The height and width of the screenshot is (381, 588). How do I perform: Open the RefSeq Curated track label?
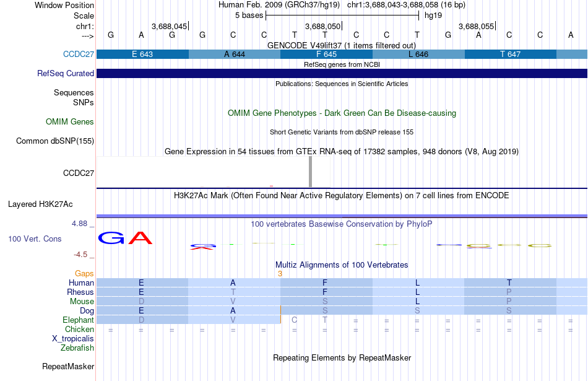(x=65, y=73)
